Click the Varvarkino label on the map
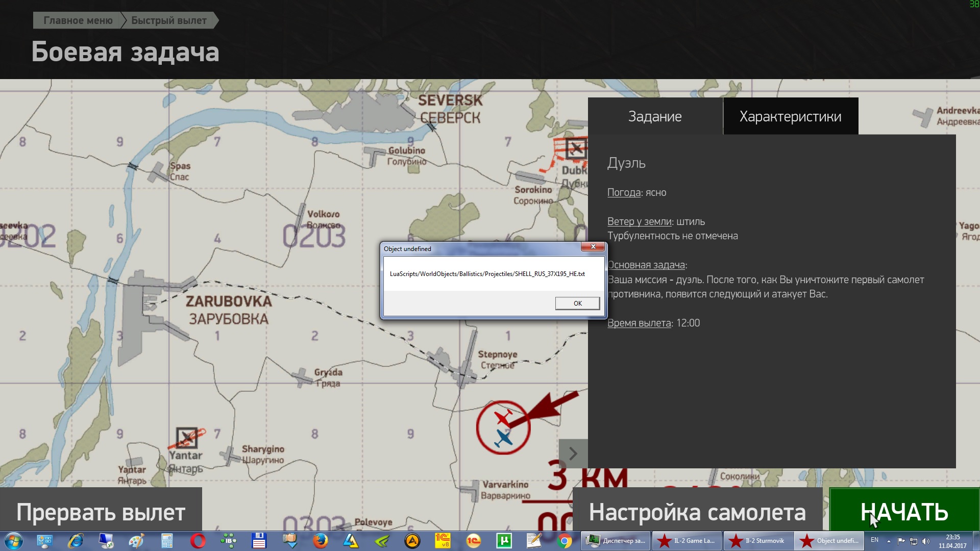980x551 pixels. pos(505,484)
